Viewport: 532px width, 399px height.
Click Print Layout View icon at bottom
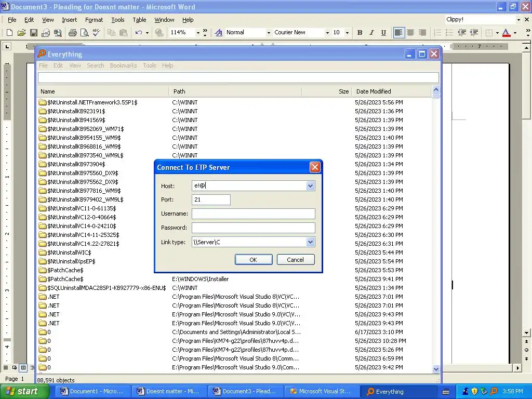click(x=23, y=367)
